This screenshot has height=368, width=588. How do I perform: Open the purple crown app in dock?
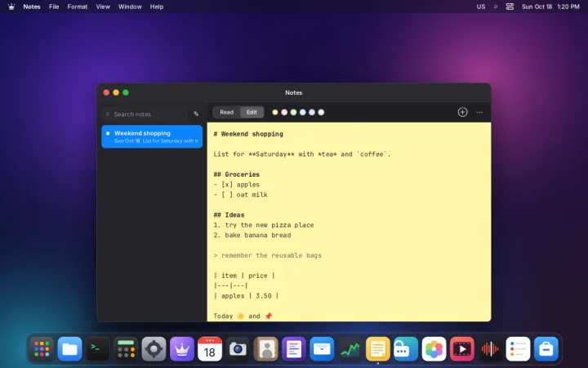pyautogui.click(x=182, y=349)
